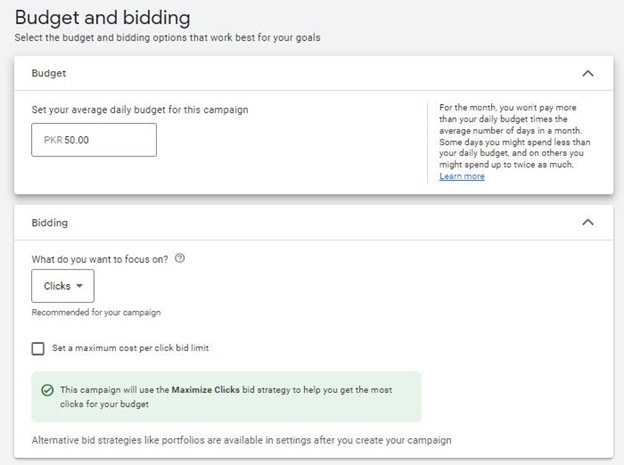This screenshot has width=624, height=465.
Task: Click the PKR 50.00 daily budget field
Action: point(94,140)
